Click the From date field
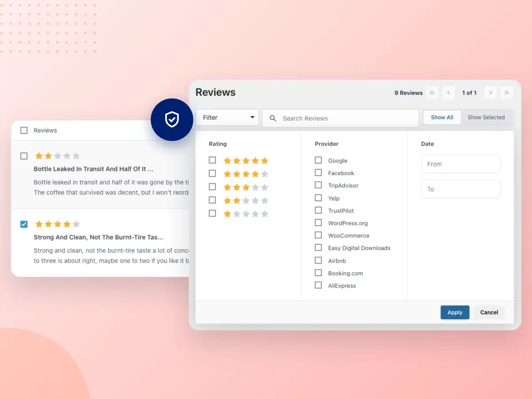The image size is (532, 399). click(461, 164)
